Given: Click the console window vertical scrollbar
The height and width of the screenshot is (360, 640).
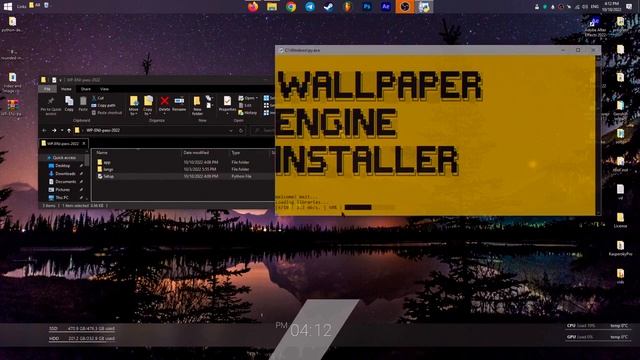Looking at the screenshot, I should (598, 135).
